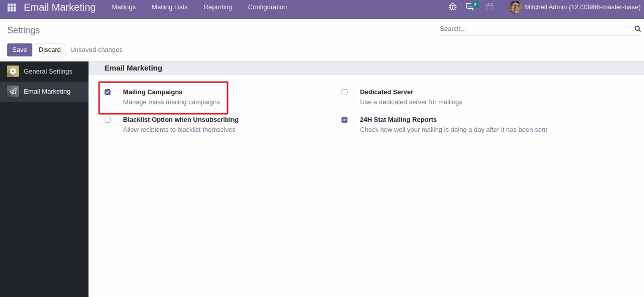Click the Email Marketing app title

60,7
